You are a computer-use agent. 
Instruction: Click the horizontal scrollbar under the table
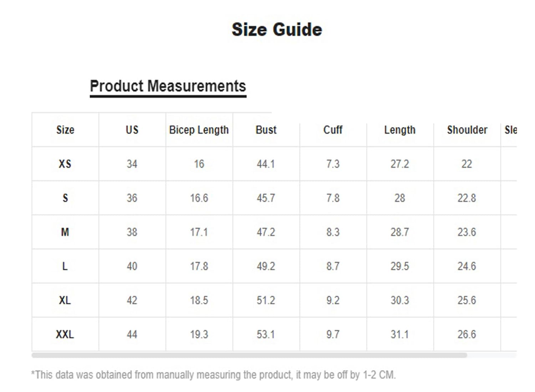pos(249,355)
